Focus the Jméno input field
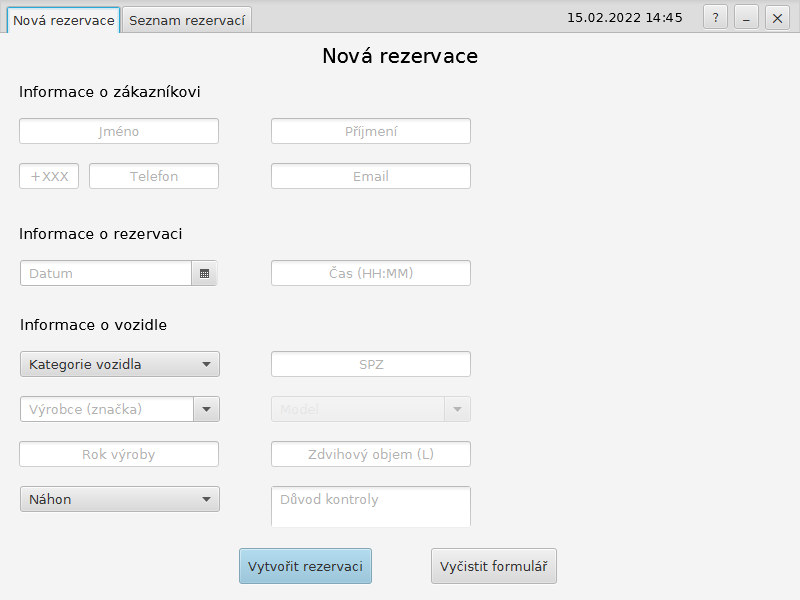The height and width of the screenshot is (600, 800). [x=119, y=131]
